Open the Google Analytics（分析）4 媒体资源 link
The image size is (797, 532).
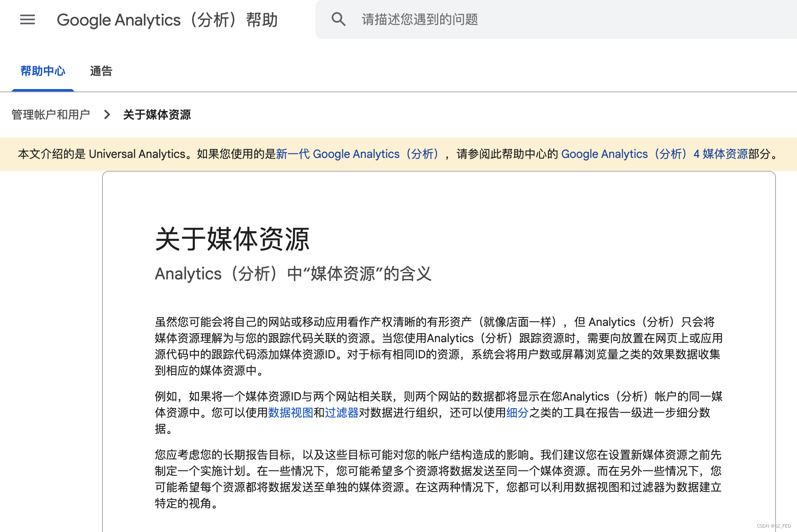point(654,154)
